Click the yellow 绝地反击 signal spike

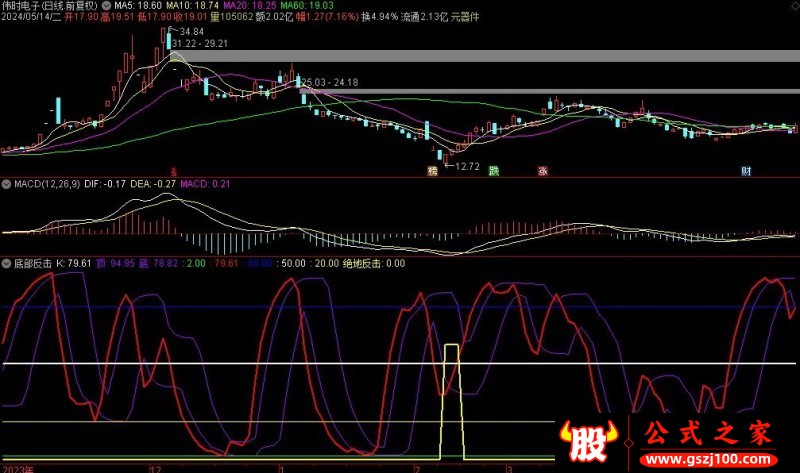[x=452, y=400]
